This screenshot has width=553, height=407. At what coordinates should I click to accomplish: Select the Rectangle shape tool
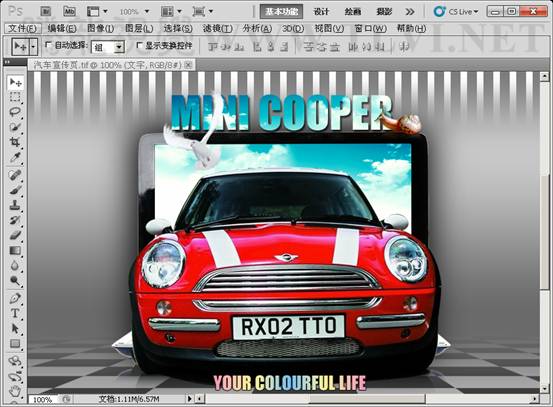15,344
